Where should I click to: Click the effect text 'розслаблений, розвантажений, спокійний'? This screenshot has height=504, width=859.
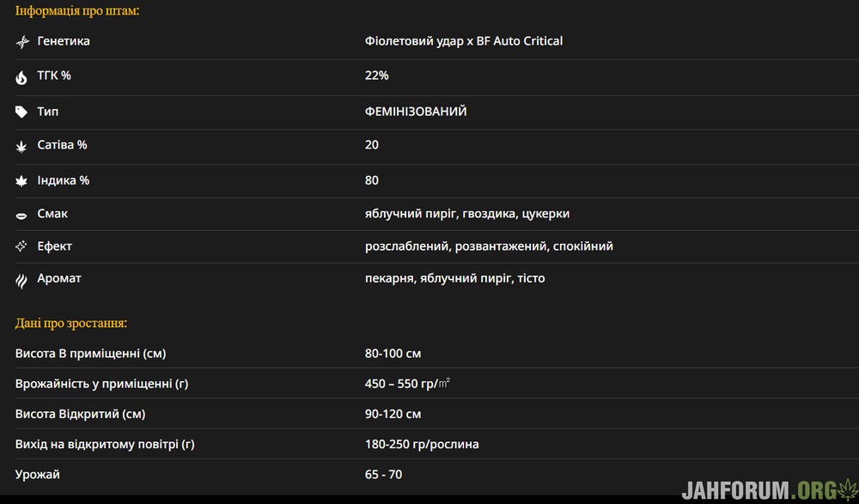click(489, 246)
